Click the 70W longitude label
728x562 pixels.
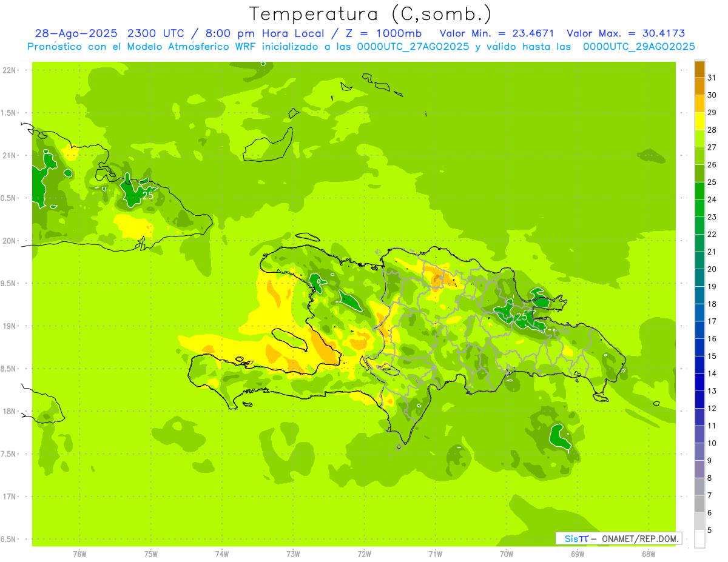pyautogui.click(x=507, y=554)
